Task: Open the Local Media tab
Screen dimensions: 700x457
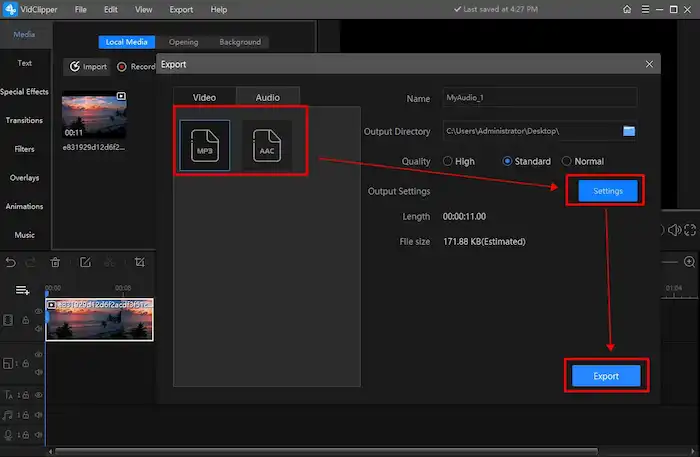Action: pyautogui.click(x=127, y=42)
